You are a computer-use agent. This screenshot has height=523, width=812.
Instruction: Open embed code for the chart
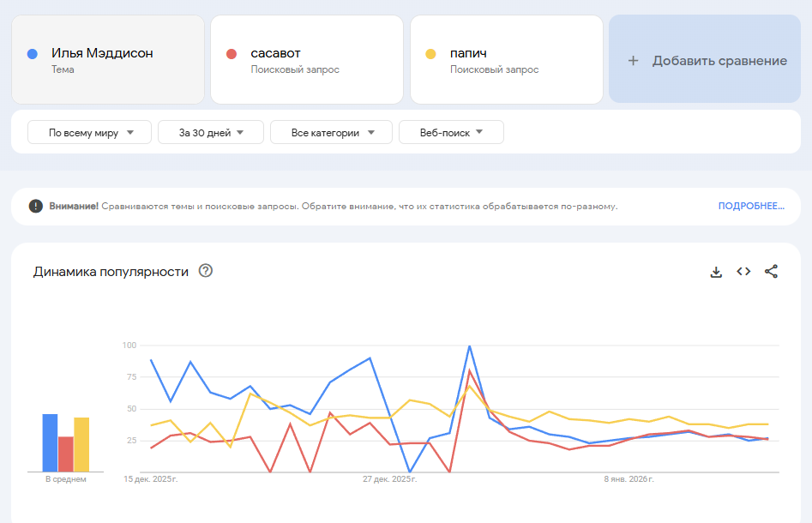point(743,272)
